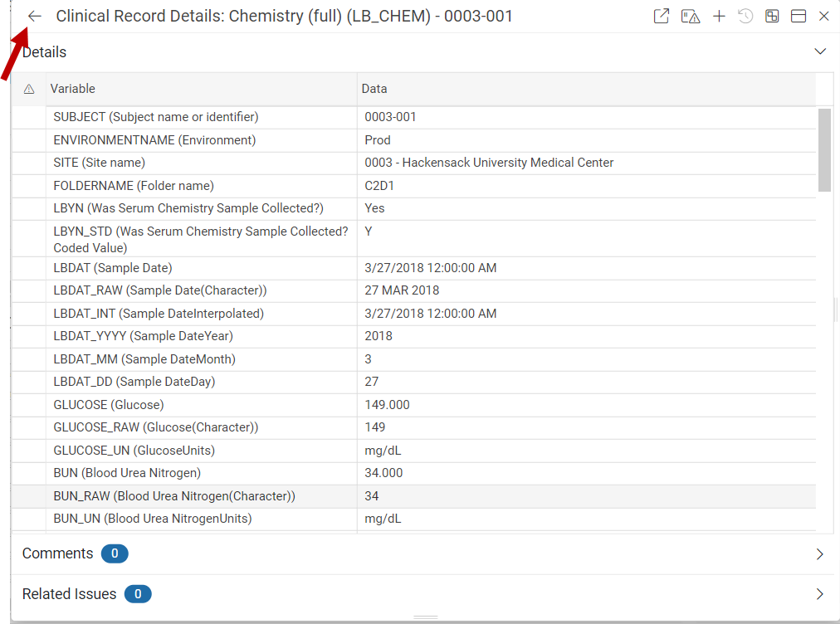Select the LBDAT_INT variable row
The width and height of the screenshot is (840, 624).
tap(413, 314)
